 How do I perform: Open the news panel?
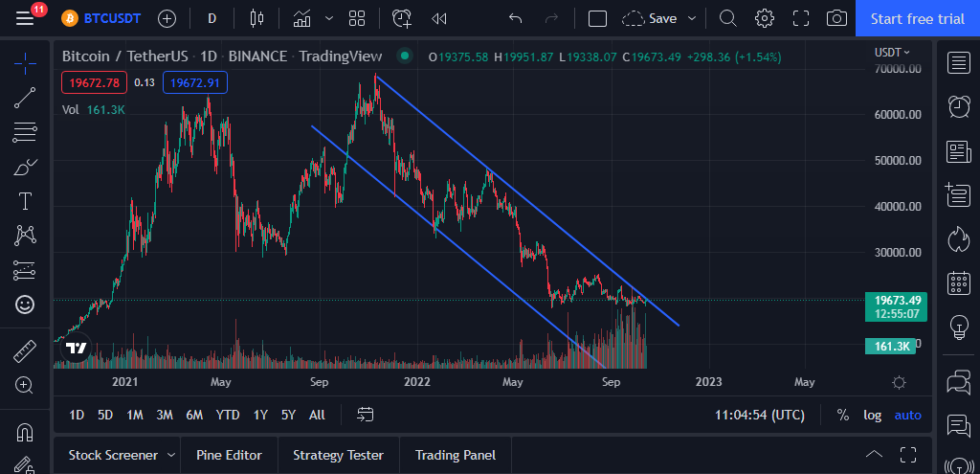click(x=959, y=151)
